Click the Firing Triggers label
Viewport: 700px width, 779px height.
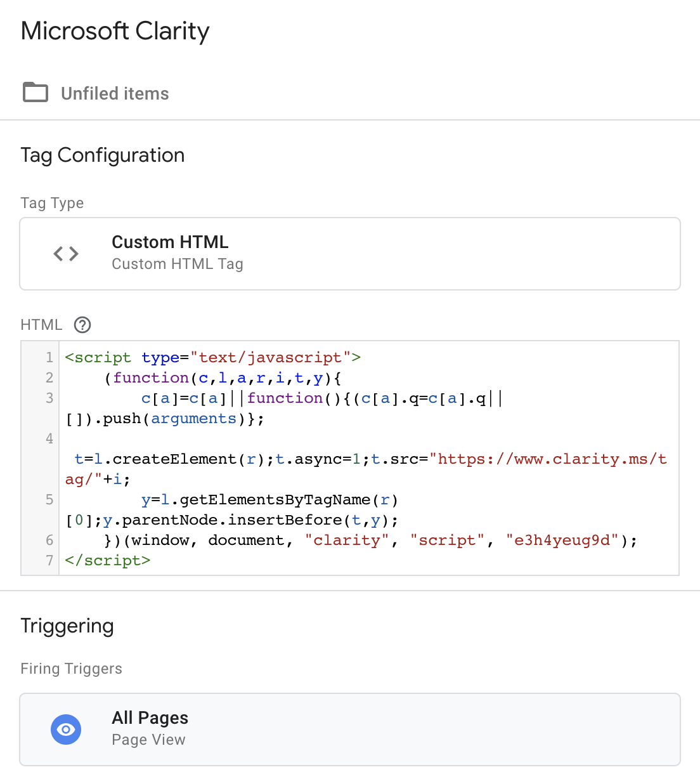coord(72,669)
